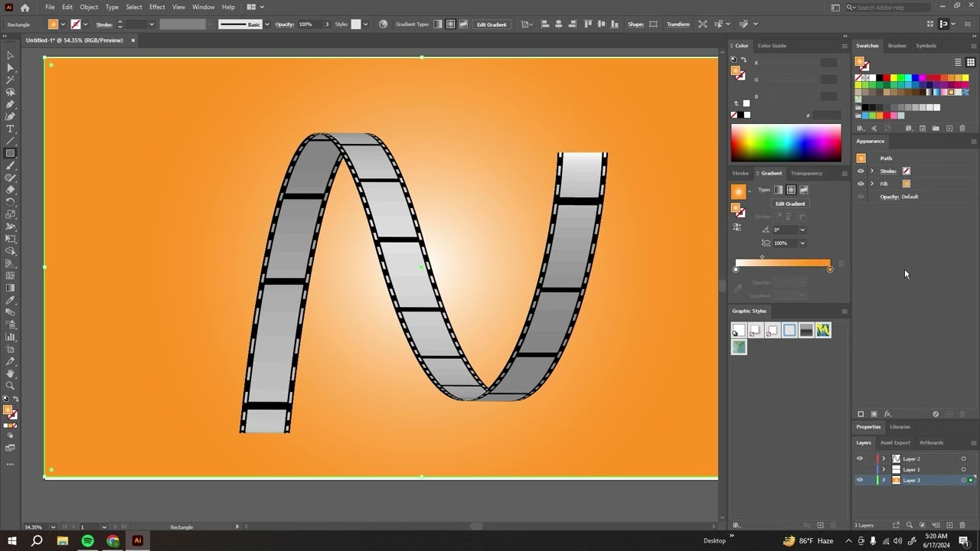Select Radial Gradient type in Gradient panel
The height and width of the screenshot is (551, 980).
pos(791,190)
